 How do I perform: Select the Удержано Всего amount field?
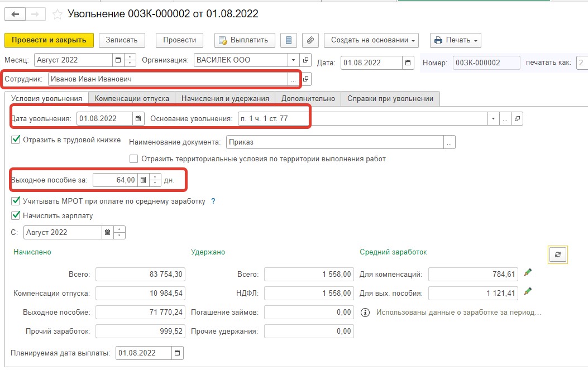[x=309, y=274]
